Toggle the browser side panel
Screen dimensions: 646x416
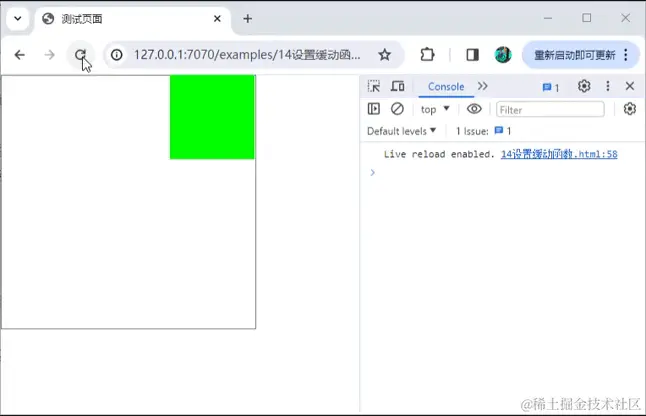pyautogui.click(x=473, y=55)
